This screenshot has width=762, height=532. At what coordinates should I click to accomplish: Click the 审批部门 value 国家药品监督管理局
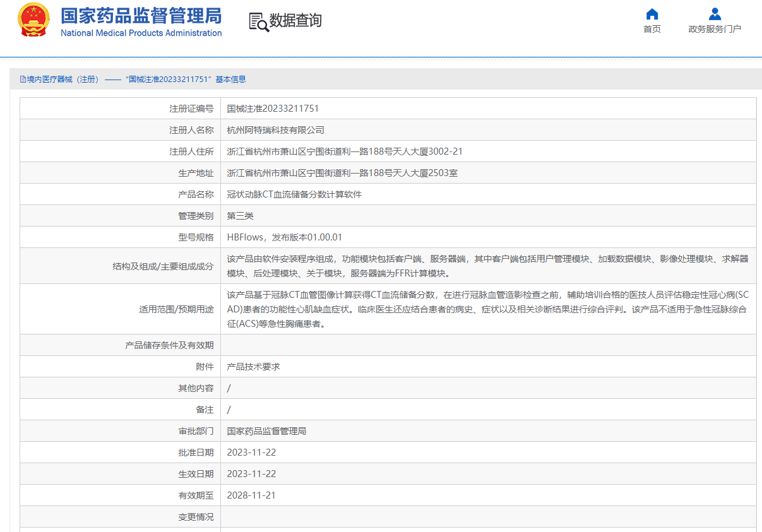[x=266, y=431]
